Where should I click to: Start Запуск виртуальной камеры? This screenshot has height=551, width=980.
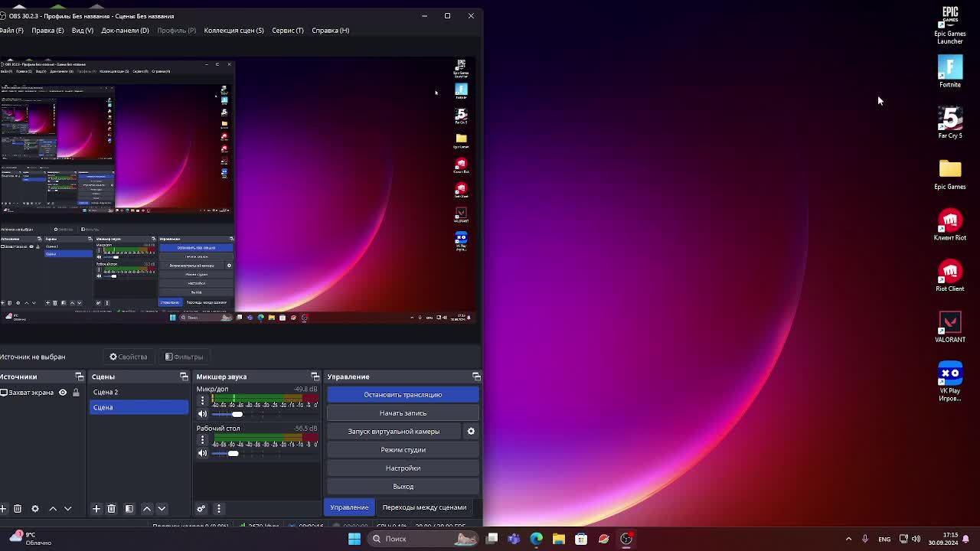[x=394, y=432]
